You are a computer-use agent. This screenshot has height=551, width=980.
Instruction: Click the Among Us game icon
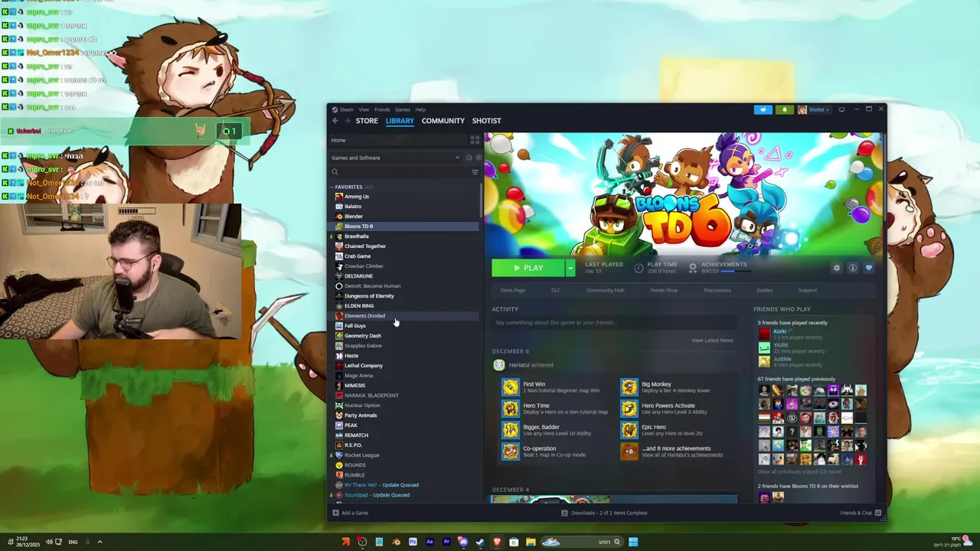pos(339,197)
